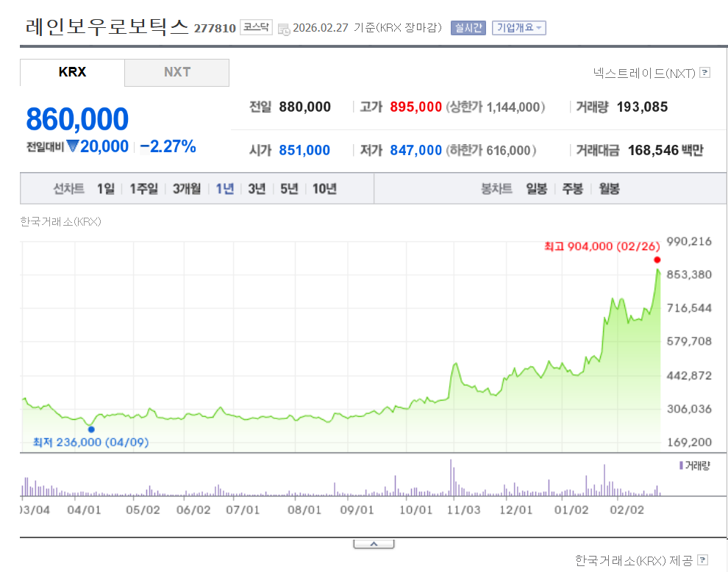
Task: Select 월봉 monthly candle view
Action: (x=609, y=188)
